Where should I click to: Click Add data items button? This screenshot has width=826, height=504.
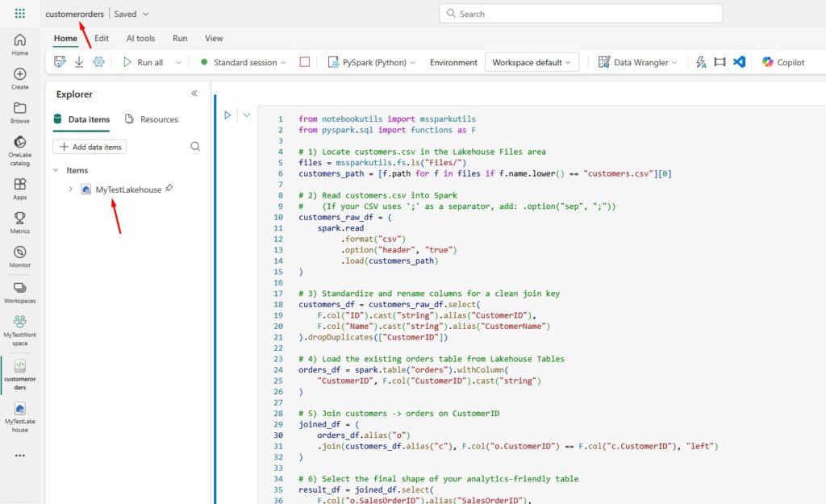(x=90, y=147)
